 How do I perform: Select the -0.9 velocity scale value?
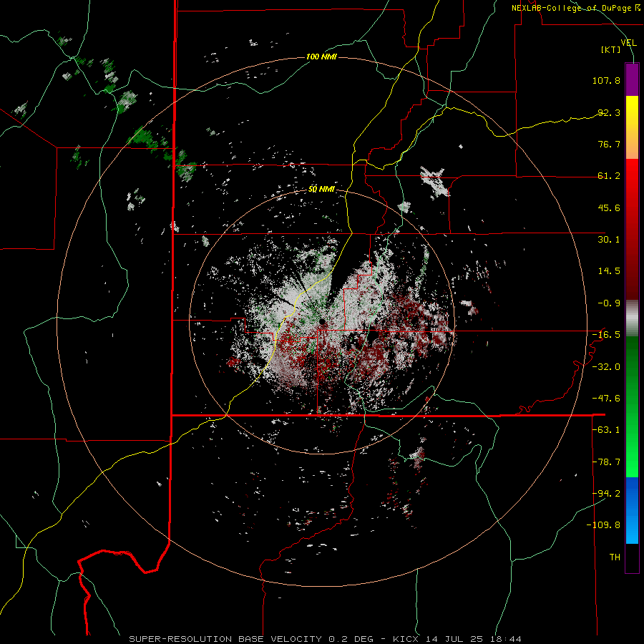click(609, 303)
